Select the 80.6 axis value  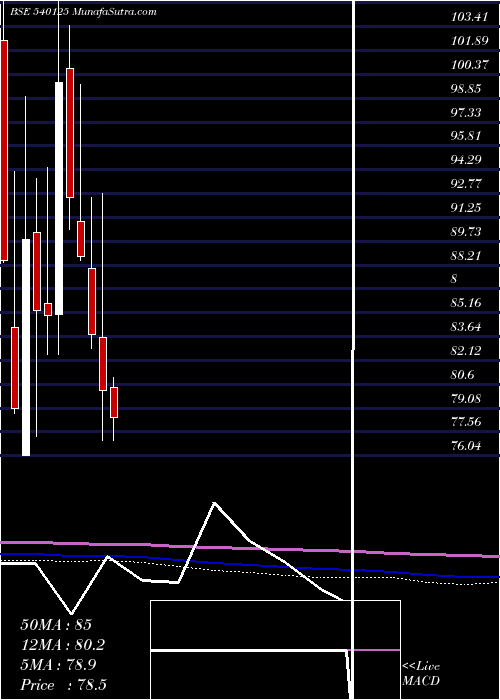click(x=463, y=374)
